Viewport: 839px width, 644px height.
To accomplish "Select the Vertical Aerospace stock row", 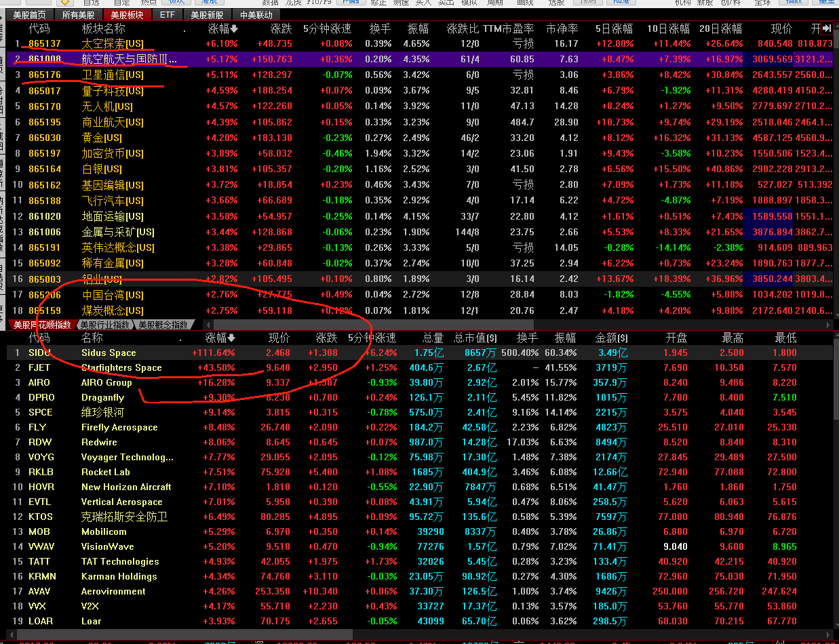I will click(419, 502).
